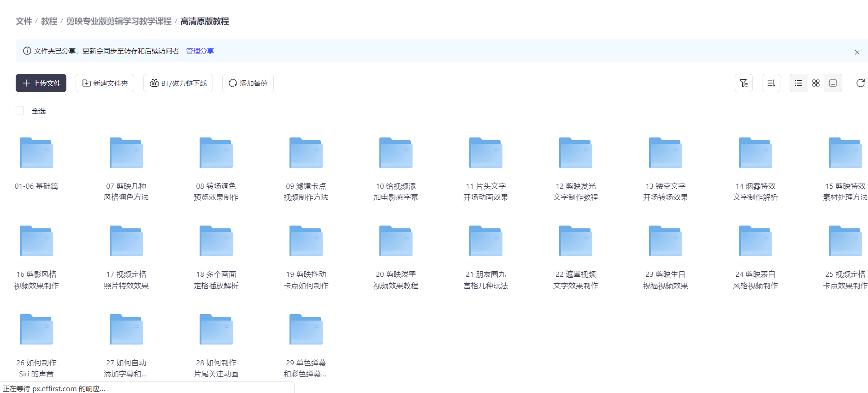Click the filter icon in toolbar
The image size is (868, 393).
744,83
